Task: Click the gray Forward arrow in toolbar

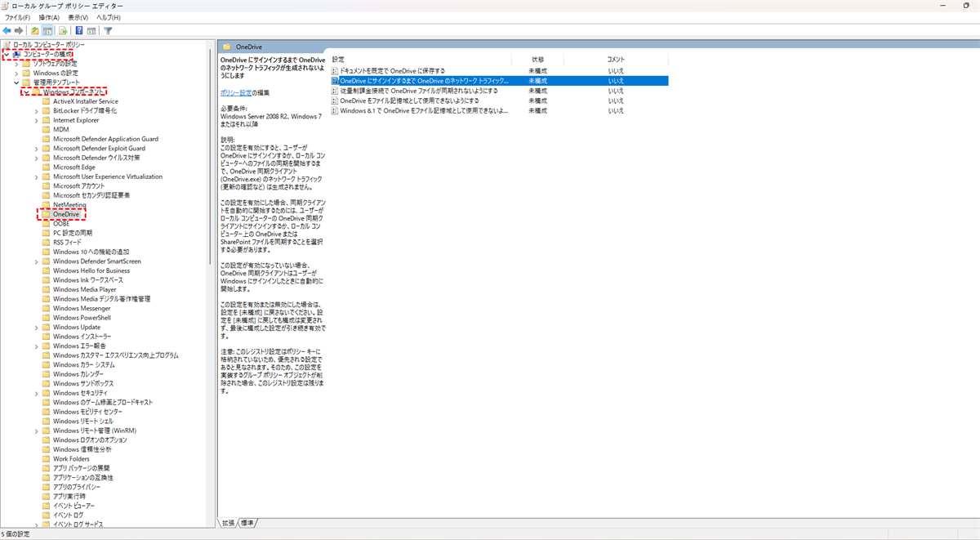Action: [20, 30]
